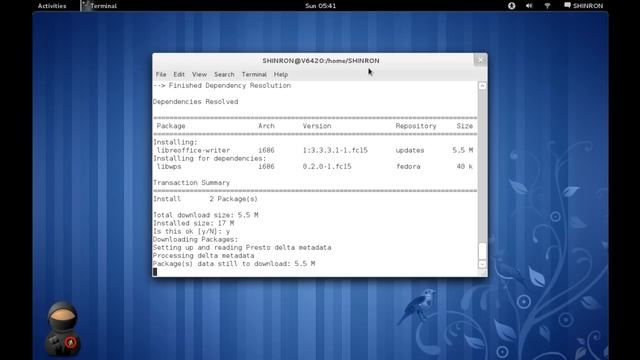The image size is (640, 360).
Task: Click 'Finished Dependency Resolution' line
Action: click(x=222, y=85)
